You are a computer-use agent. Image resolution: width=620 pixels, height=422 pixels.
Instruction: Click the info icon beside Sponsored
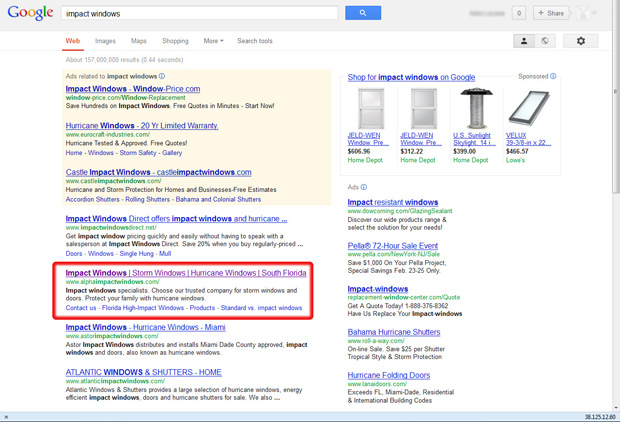(x=553, y=76)
